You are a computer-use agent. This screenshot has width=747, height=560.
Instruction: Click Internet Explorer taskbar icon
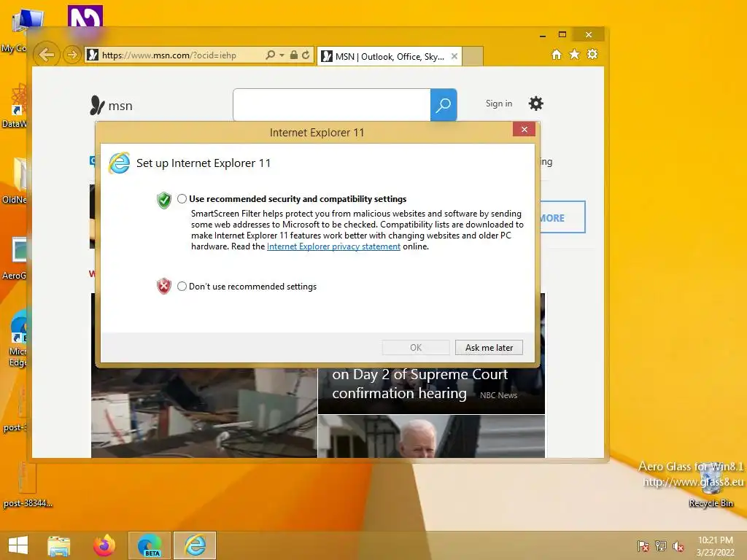click(x=195, y=545)
